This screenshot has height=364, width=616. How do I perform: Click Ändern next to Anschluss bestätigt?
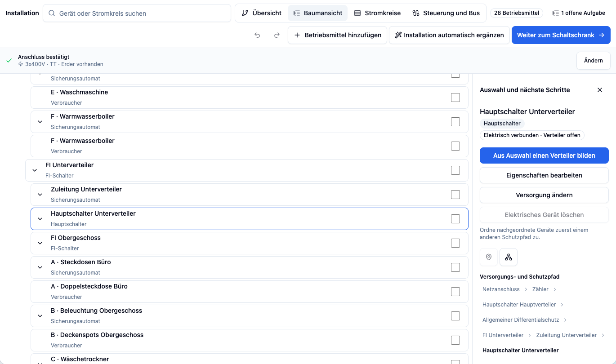pyautogui.click(x=594, y=61)
